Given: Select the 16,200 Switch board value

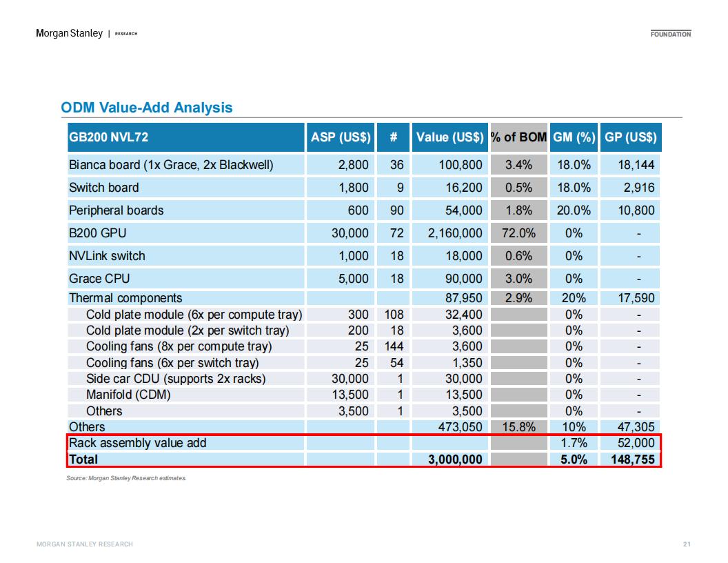Looking at the screenshot, I should [463, 188].
